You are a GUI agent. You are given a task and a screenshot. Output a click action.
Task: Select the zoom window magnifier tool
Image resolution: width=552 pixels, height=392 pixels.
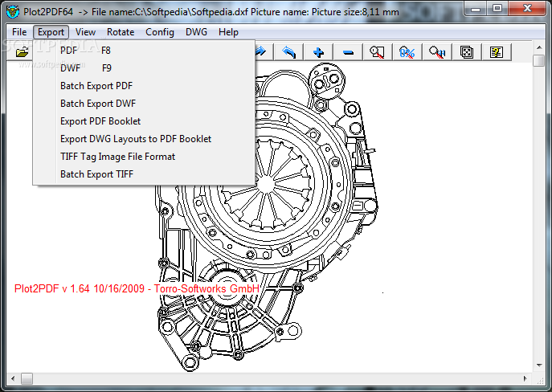(378, 52)
